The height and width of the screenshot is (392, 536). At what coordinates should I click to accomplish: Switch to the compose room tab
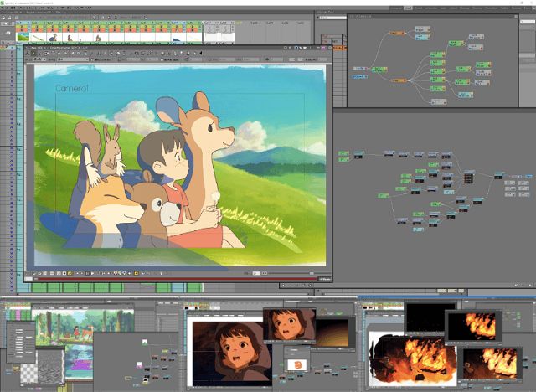[396, 8]
